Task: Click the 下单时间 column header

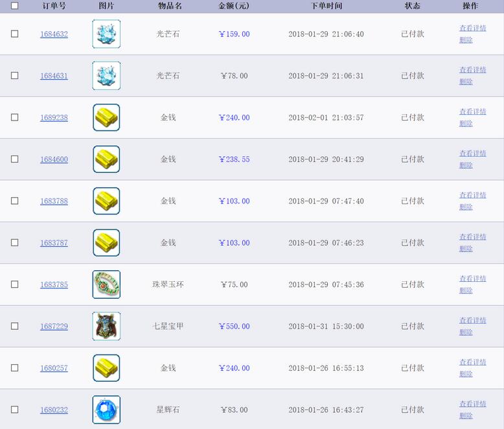Action: [326, 6]
